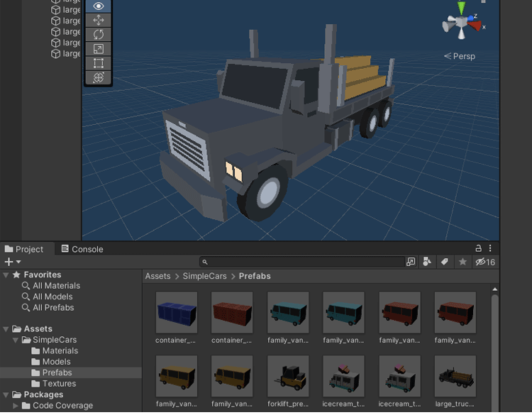Image resolution: width=532 pixels, height=415 pixels.
Task: Select the Transform tool
Action: [x=99, y=77]
